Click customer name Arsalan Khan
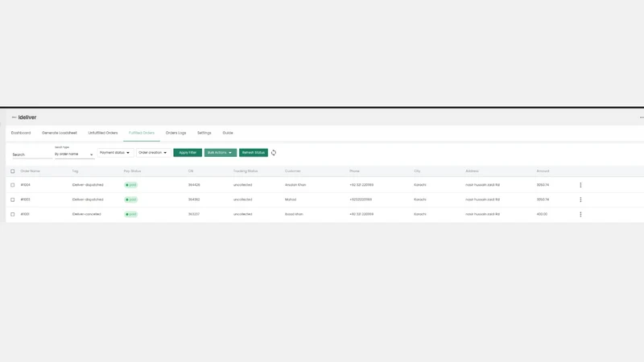Viewport: 644px width, 362px height. click(x=295, y=185)
